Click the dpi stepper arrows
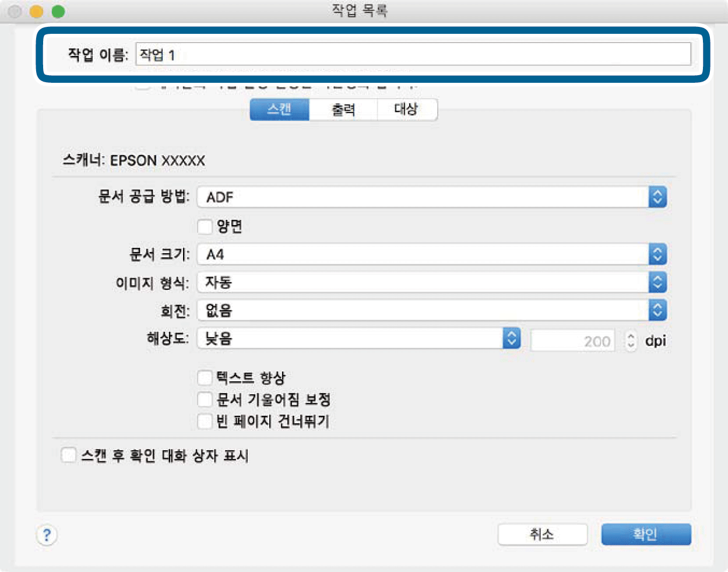The height and width of the screenshot is (572, 728). pos(631,341)
